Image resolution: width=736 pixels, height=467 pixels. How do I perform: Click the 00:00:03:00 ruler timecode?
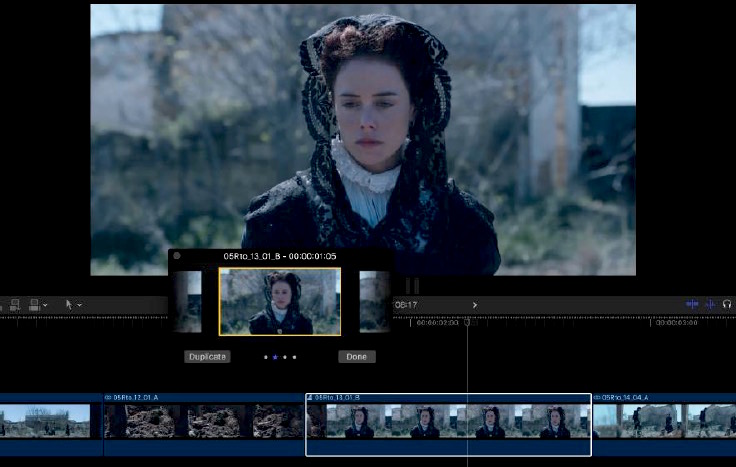[x=676, y=323]
